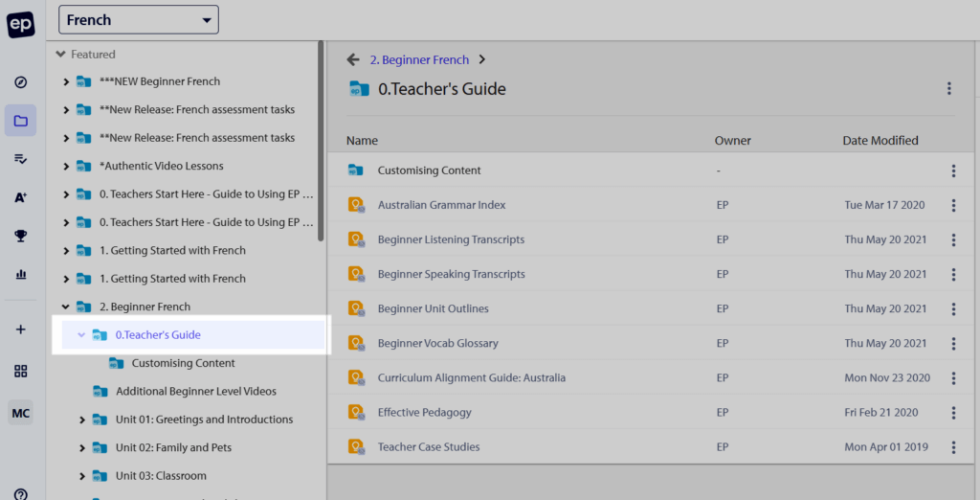
Task: Open the grid apps icon in sidebar
Action: [x=21, y=371]
